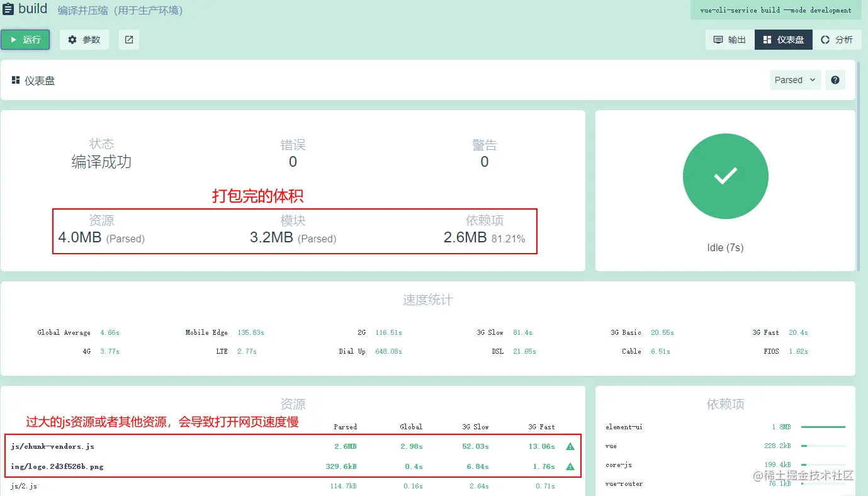Click the Mobile Edge 135.83s stat

pos(225,332)
